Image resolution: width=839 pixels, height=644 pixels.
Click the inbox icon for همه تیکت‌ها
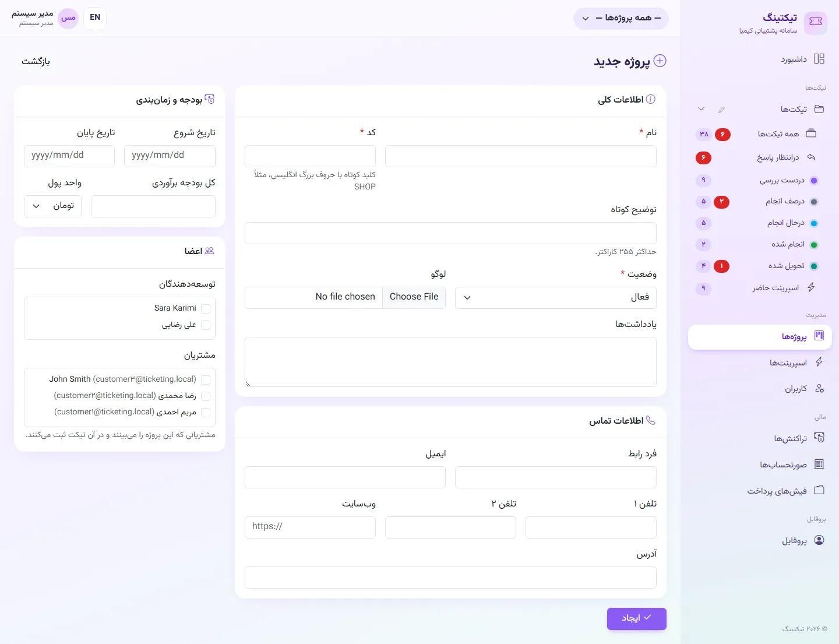click(811, 133)
